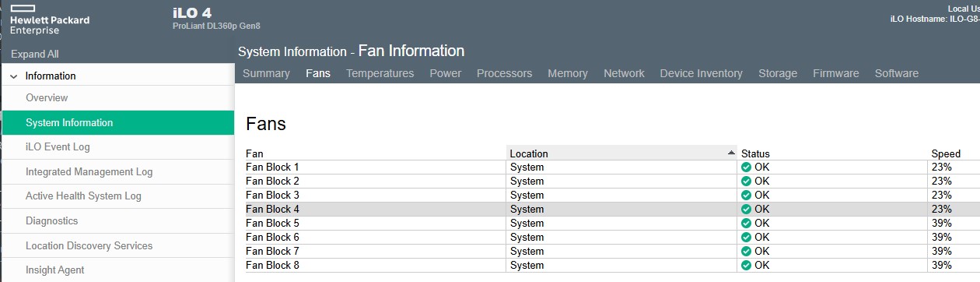Screen dimensions: 980x282
Task: Select the Fan Block 8 row name
Action: click(x=272, y=266)
